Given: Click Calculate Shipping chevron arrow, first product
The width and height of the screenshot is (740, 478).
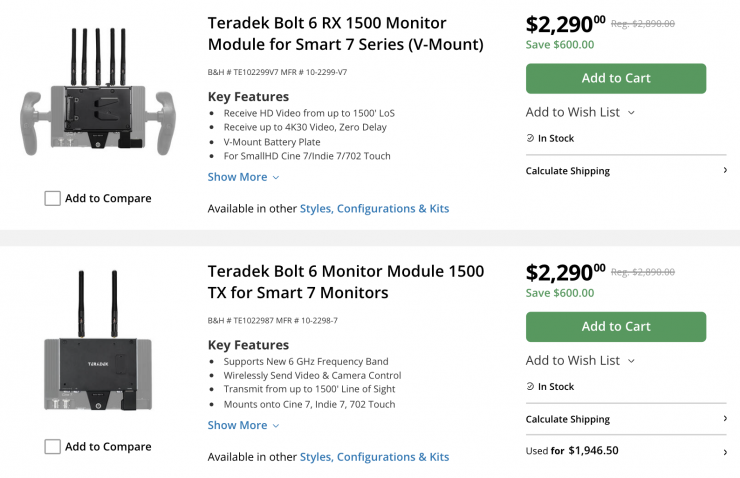Looking at the screenshot, I should click(724, 171).
